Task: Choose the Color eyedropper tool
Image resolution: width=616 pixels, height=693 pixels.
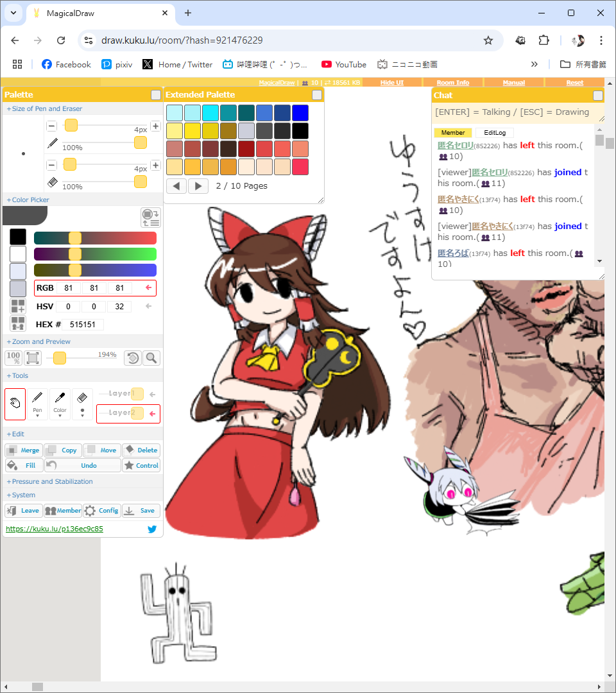Action: [60, 404]
